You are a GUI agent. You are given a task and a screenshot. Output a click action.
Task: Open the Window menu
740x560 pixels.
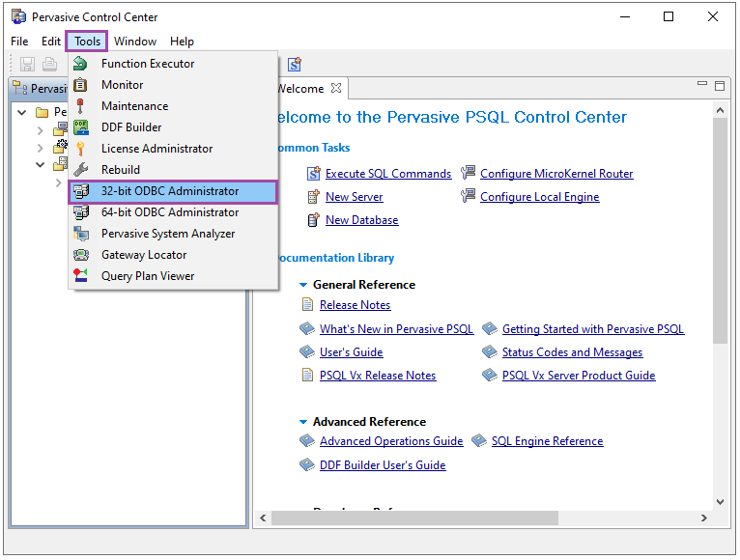[x=135, y=42]
